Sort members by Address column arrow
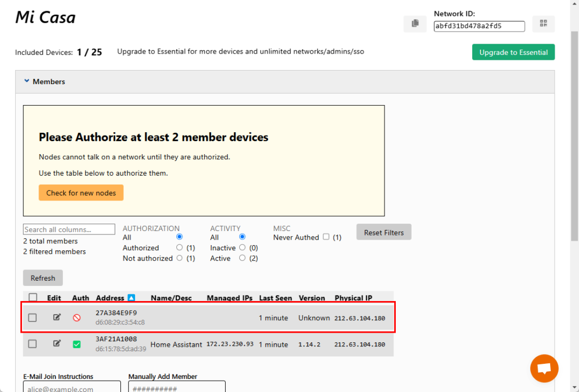This screenshot has height=392, width=579. pyautogui.click(x=131, y=298)
